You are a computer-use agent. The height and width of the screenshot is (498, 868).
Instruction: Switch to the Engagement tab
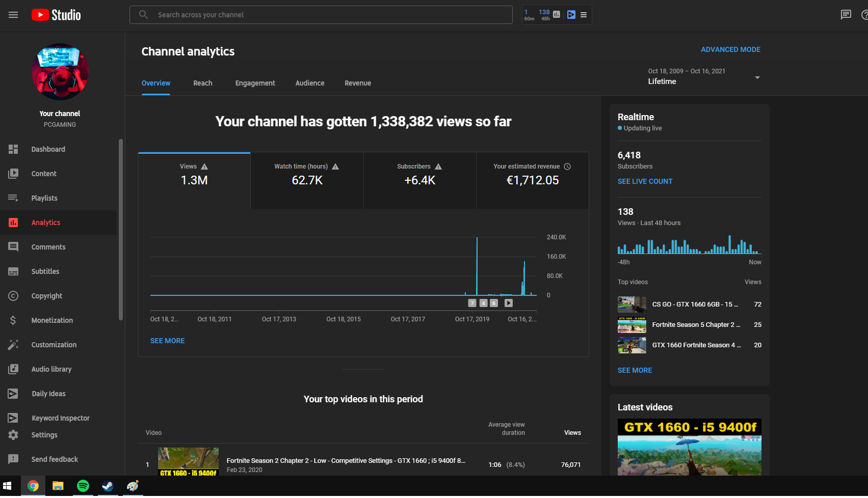point(255,83)
